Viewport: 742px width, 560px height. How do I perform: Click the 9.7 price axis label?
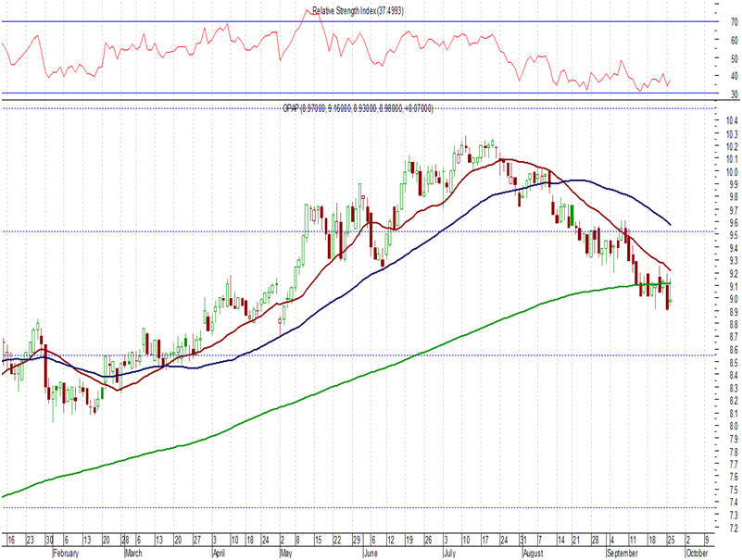[734, 209]
